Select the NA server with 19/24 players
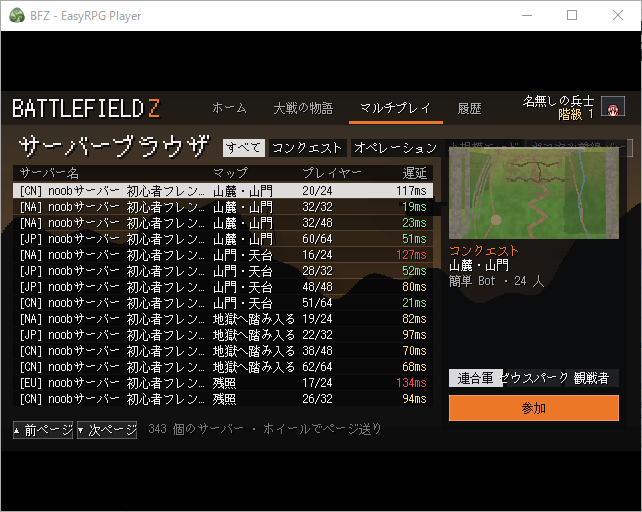Screen dimensions: 642x512 tap(223, 319)
